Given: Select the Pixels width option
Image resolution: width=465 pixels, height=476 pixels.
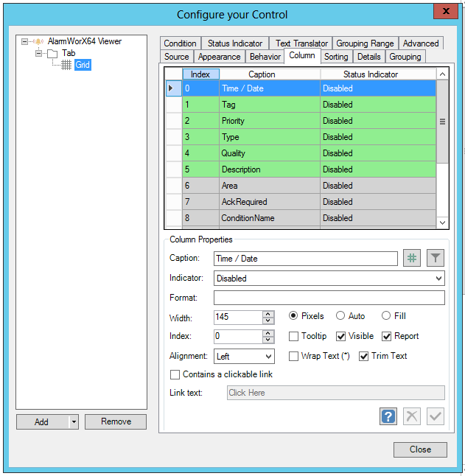Looking at the screenshot, I should click(293, 315).
